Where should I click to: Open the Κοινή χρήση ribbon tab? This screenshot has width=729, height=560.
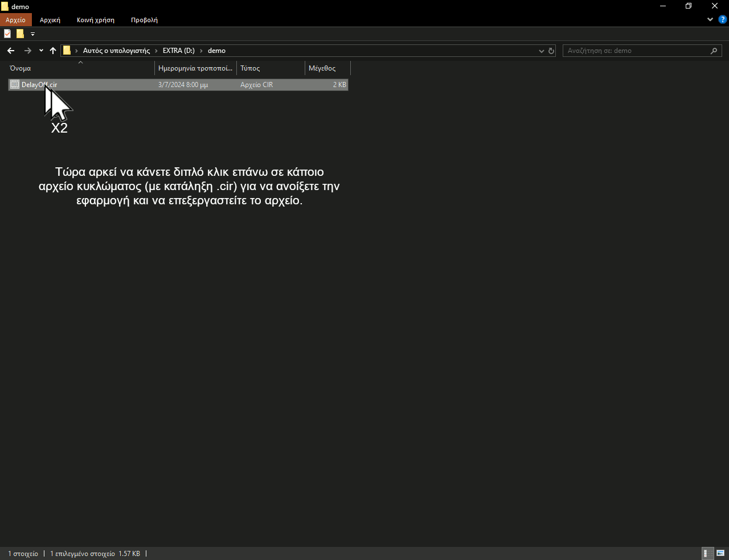(96, 20)
